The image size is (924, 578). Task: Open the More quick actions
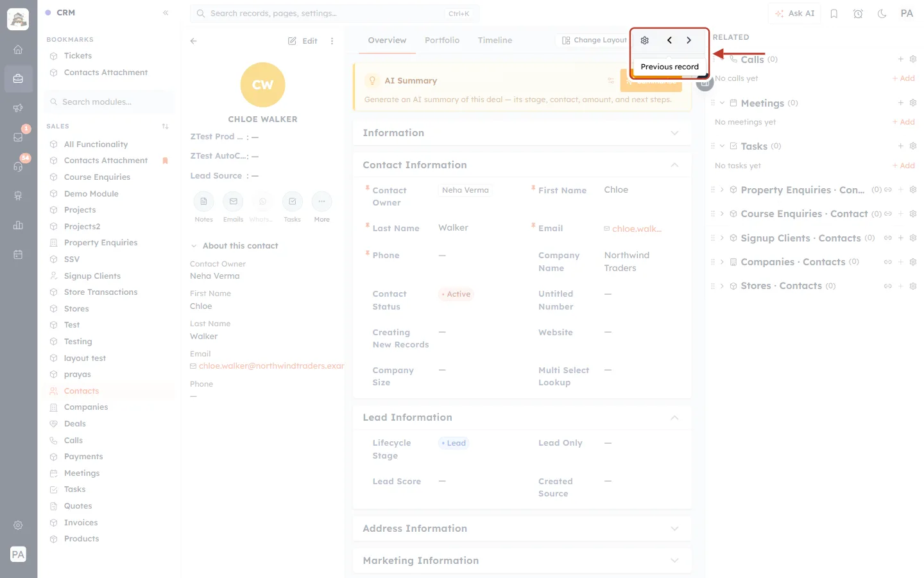321,202
